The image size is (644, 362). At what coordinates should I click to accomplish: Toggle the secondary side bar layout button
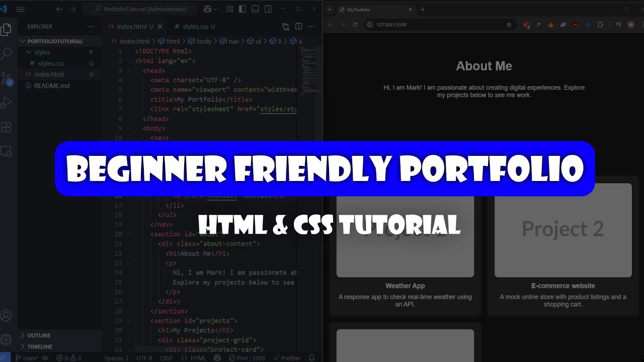click(x=268, y=9)
